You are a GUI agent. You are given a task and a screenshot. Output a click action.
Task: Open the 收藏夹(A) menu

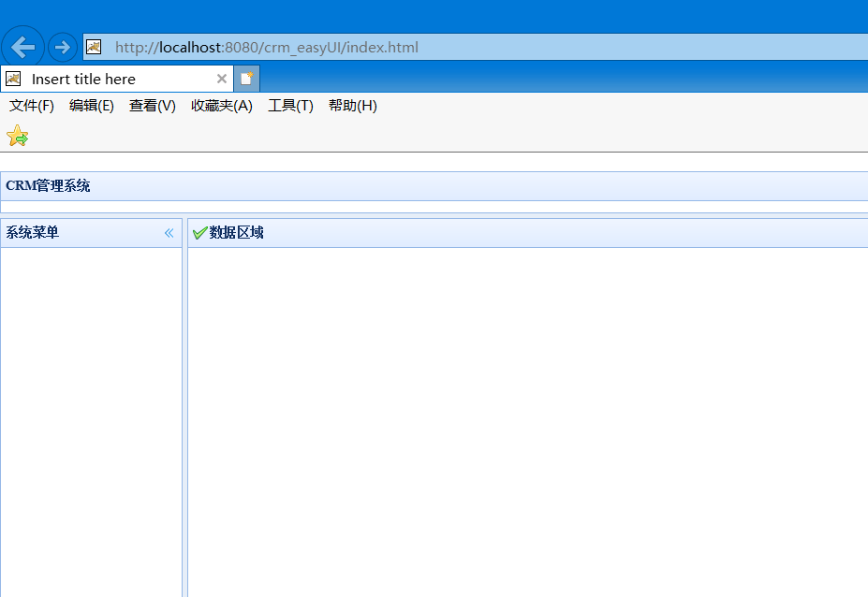click(x=221, y=106)
